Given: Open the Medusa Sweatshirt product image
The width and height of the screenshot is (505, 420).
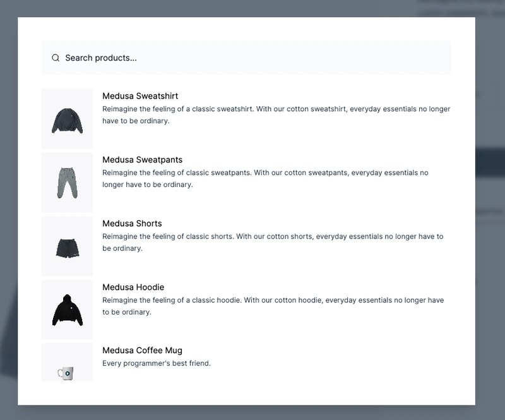Looking at the screenshot, I should coord(67,119).
